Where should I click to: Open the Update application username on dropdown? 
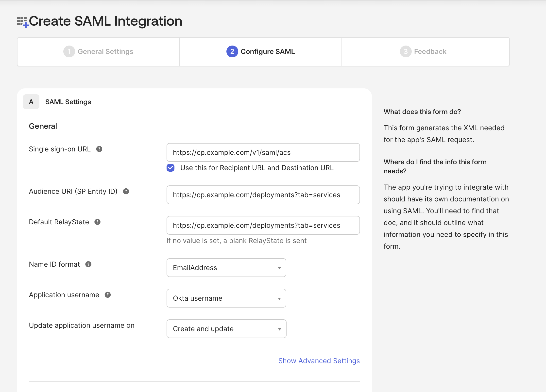click(x=226, y=329)
